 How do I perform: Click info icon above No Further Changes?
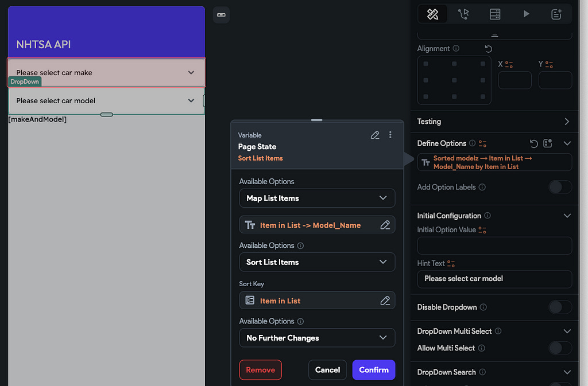tap(300, 321)
